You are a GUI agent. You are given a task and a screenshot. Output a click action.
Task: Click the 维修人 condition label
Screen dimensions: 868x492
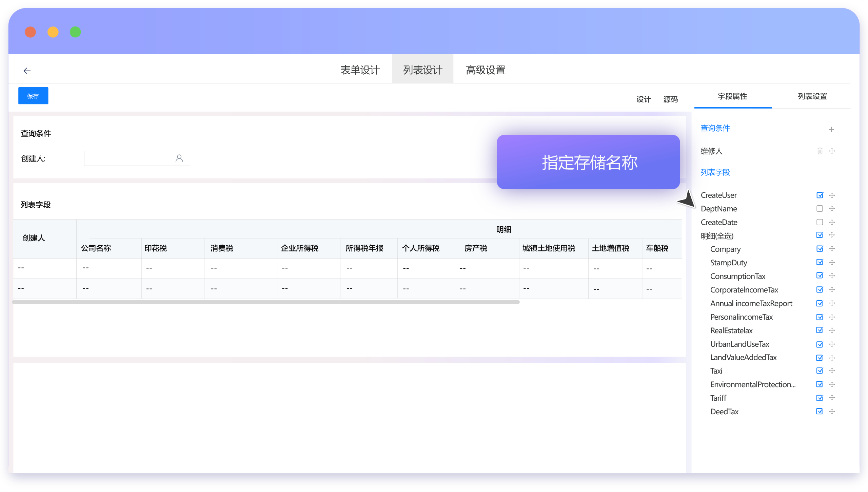tap(711, 151)
